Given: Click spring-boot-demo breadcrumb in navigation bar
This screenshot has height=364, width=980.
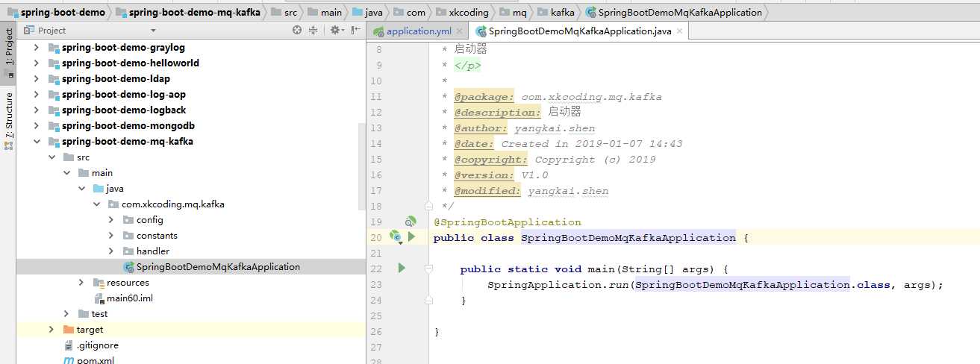Looking at the screenshot, I should 57,12.
